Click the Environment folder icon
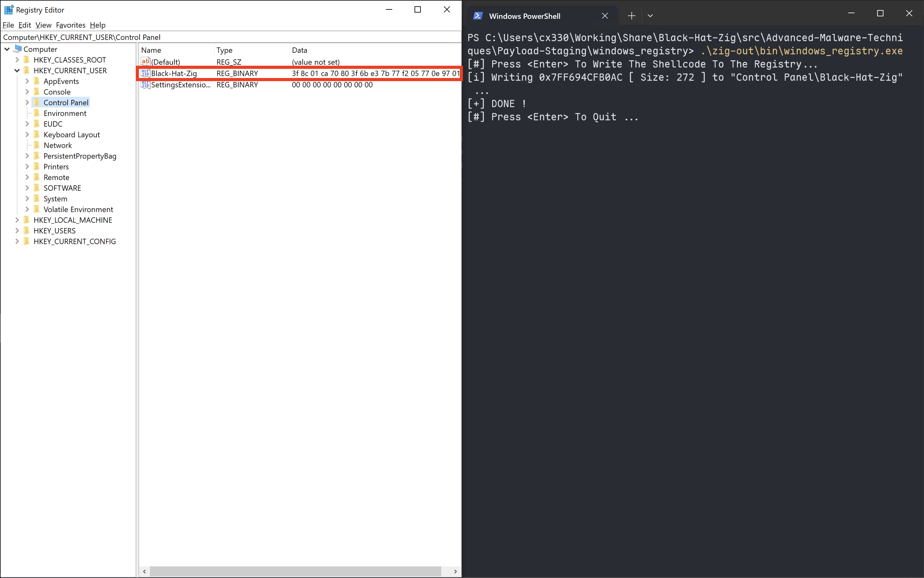The width and height of the screenshot is (924, 578). click(37, 113)
